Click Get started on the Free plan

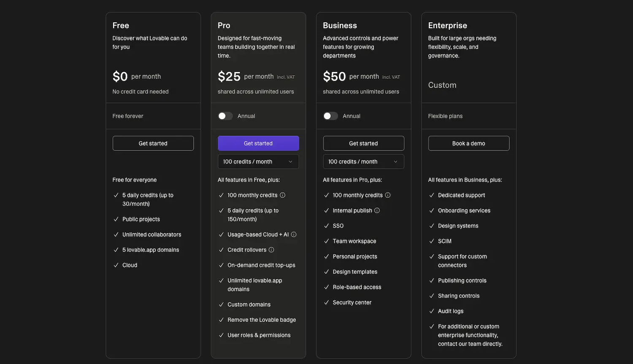(153, 143)
